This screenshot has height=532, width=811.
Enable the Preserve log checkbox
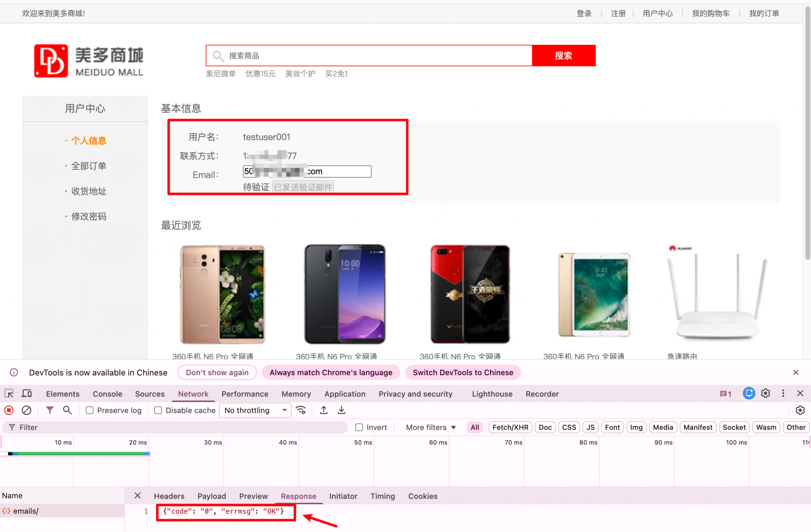[x=90, y=410]
